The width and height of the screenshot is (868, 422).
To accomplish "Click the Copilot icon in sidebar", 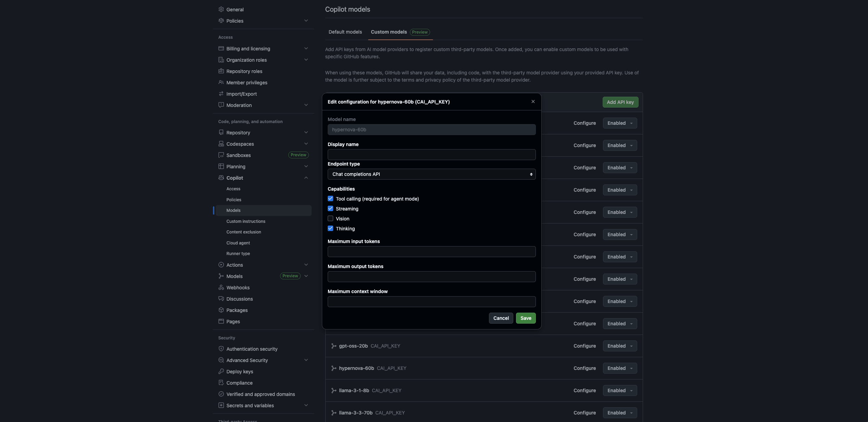I will click(x=221, y=178).
